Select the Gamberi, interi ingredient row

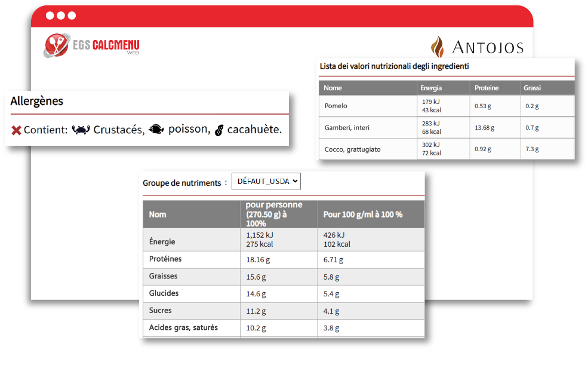pos(447,128)
